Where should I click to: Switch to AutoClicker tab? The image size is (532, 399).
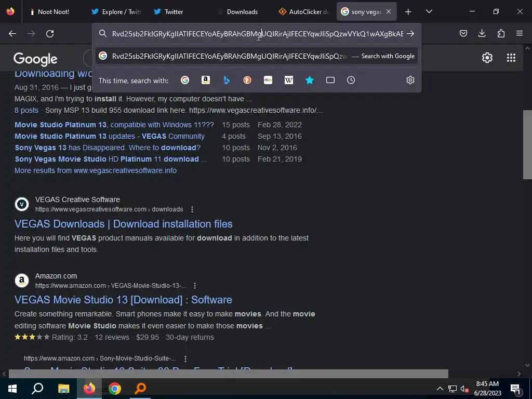303,11
